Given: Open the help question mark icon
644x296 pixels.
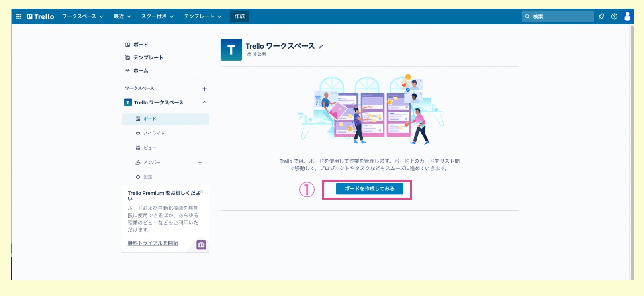Looking at the screenshot, I should point(614,16).
